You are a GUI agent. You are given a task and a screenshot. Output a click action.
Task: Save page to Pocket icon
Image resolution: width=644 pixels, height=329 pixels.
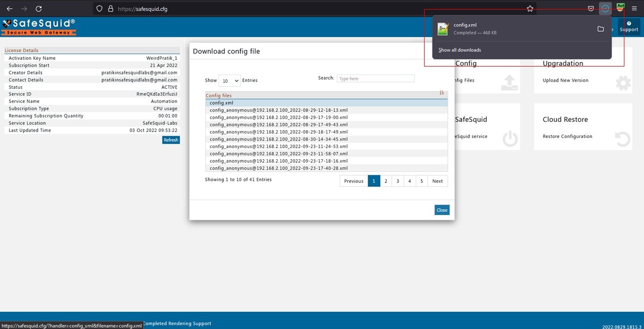pyautogui.click(x=591, y=9)
